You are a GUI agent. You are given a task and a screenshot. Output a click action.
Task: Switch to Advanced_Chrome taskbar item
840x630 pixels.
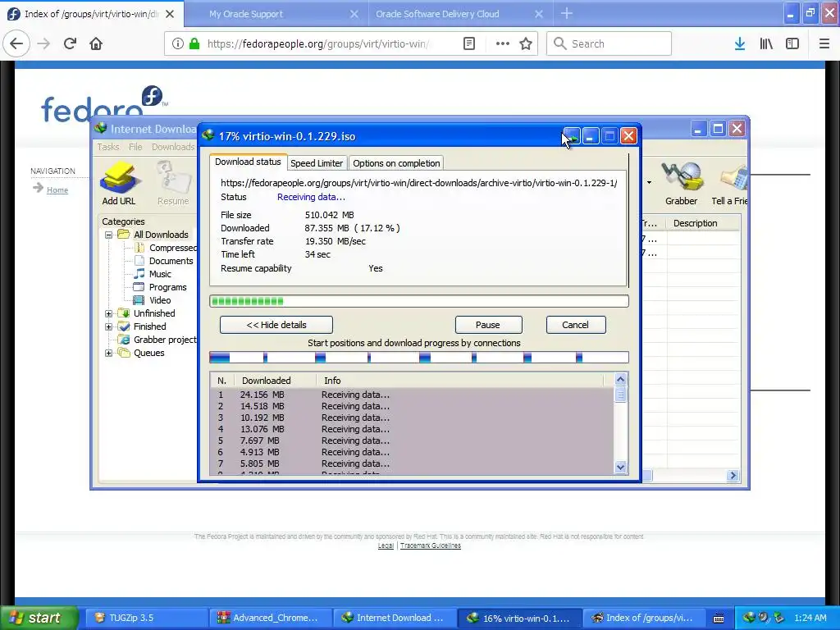pos(271,618)
